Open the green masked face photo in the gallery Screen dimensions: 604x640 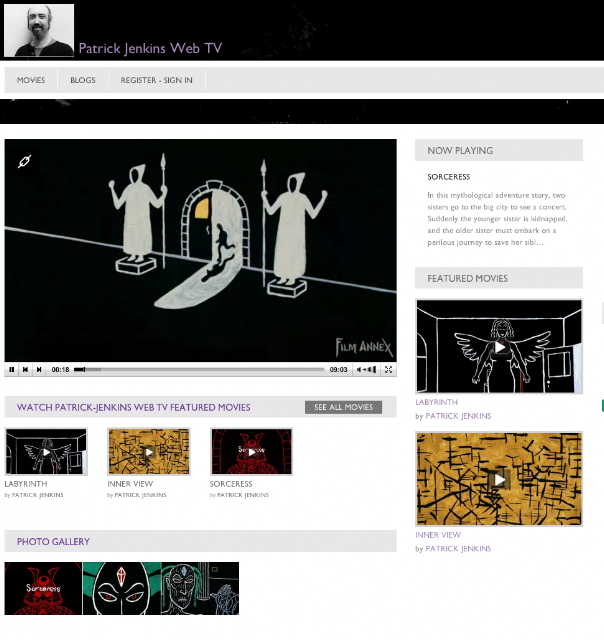point(122,588)
